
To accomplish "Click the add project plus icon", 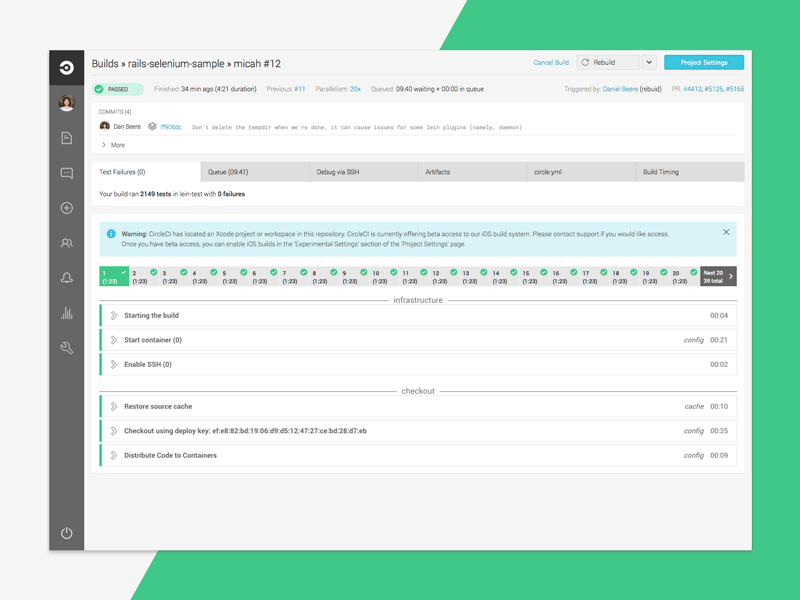I will pyautogui.click(x=65, y=208).
